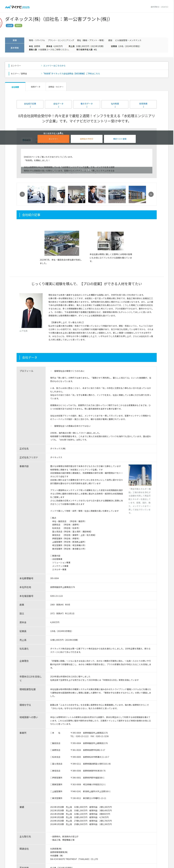Select the □松本支店 office entry
This screenshot has height=868, width=174.
click(55, 757)
